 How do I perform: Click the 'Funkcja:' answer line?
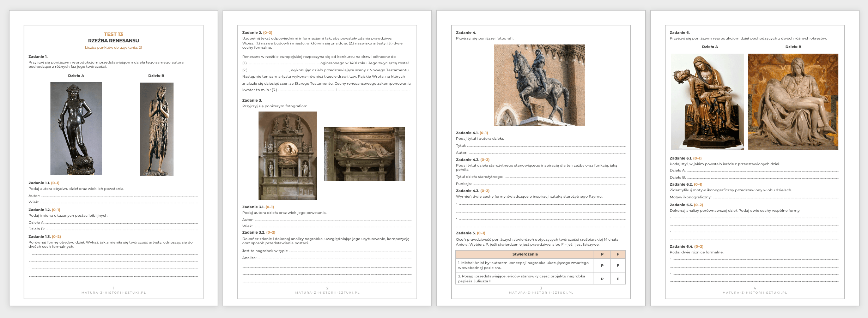(549, 184)
